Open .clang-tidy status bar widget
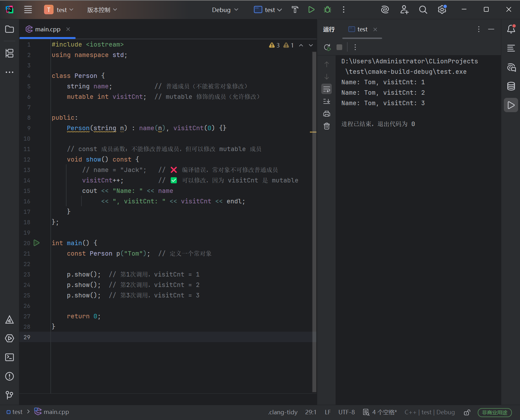Image resolution: width=520 pixels, height=420 pixels. [283, 412]
